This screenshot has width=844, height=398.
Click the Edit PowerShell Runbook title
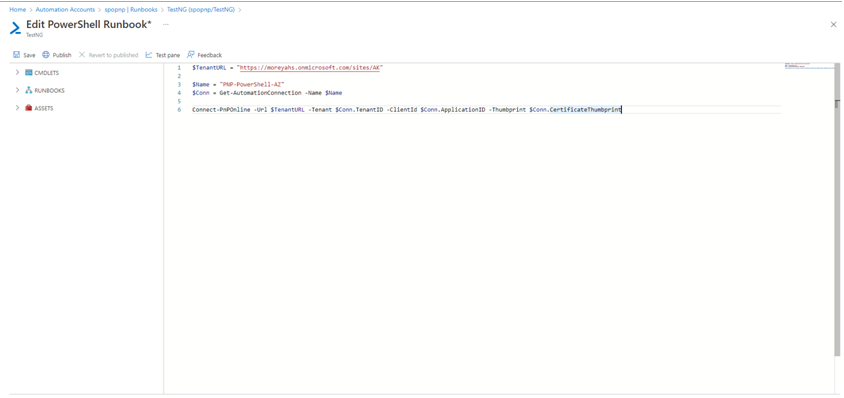click(89, 25)
